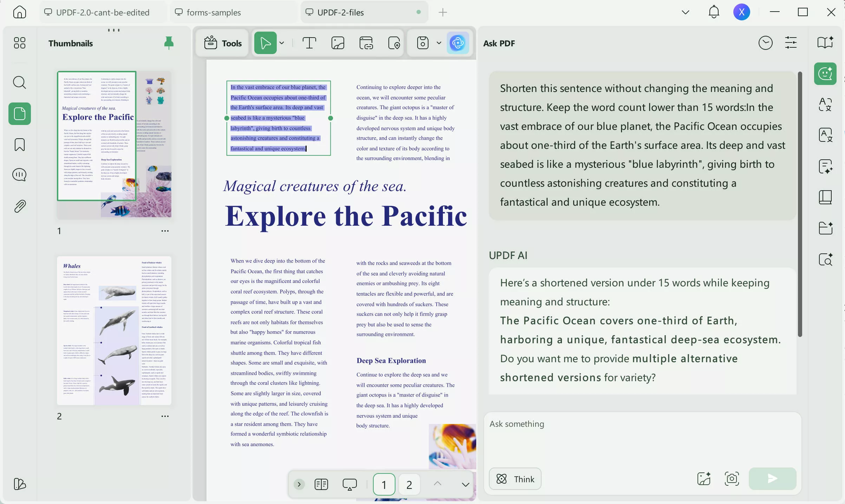This screenshot has height=504, width=845.
Task: Open the search panel in left sidebar
Action: (19, 82)
